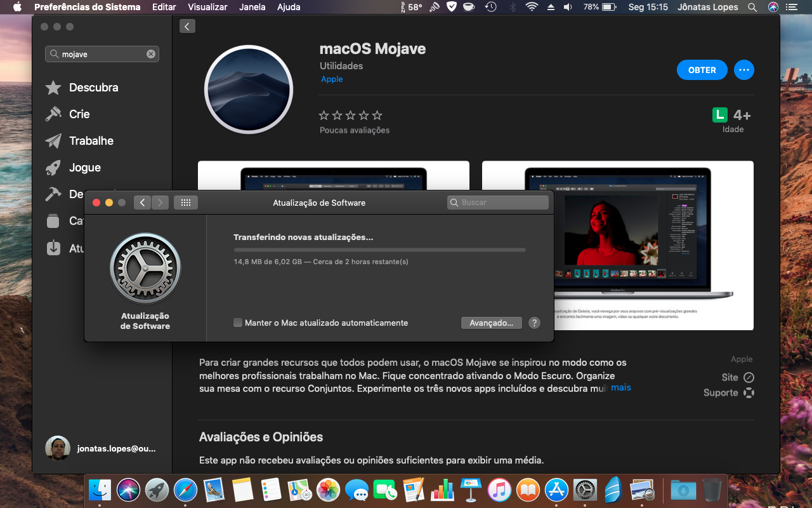Open Launchpad rocket icon in Dock
This screenshot has width=812, height=508.
[x=157, y=490]
